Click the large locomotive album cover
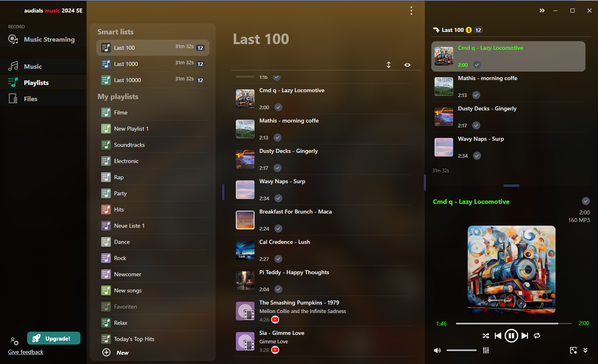This screenshot has height=364, width=598. point(511,269)
